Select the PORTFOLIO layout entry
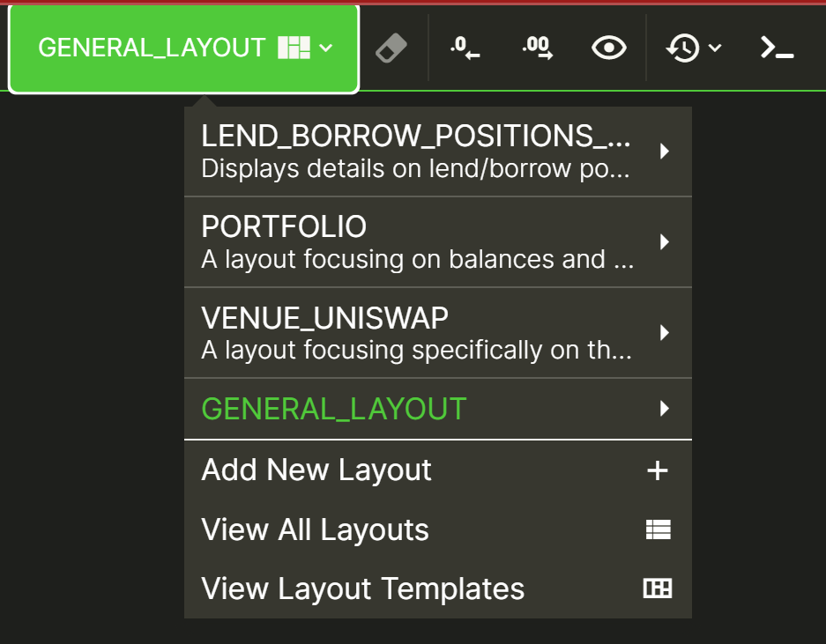This screenshot has height=644, width=826. 438,242
